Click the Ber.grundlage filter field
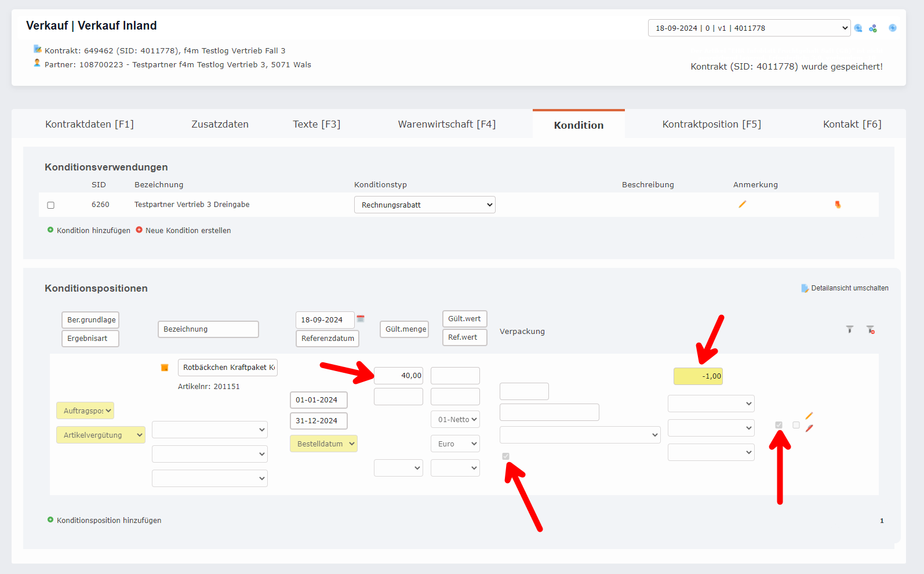The image size is (924, 574). click(90, 320)
